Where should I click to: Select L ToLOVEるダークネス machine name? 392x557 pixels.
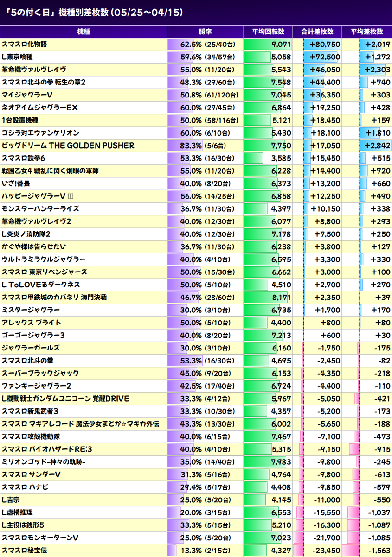41,285
